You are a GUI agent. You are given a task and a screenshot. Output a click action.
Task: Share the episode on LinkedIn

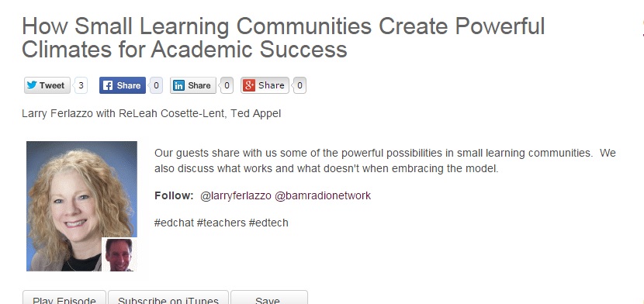193,85
